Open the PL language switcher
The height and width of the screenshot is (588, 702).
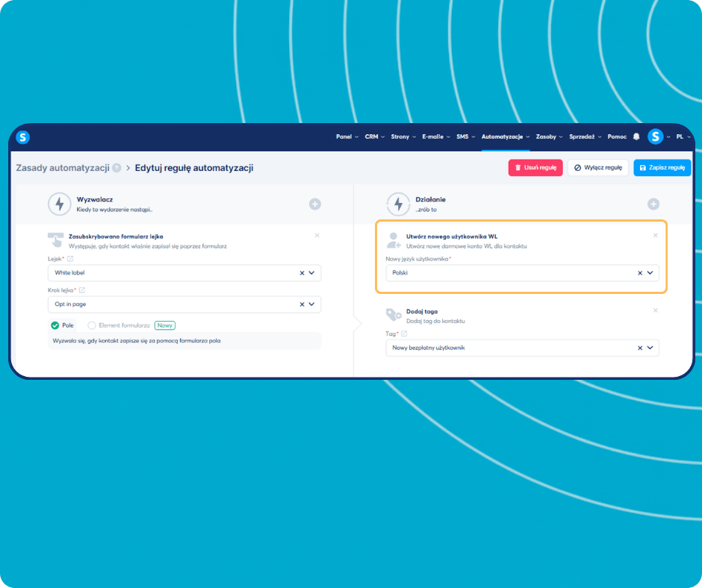coord(683,137)
